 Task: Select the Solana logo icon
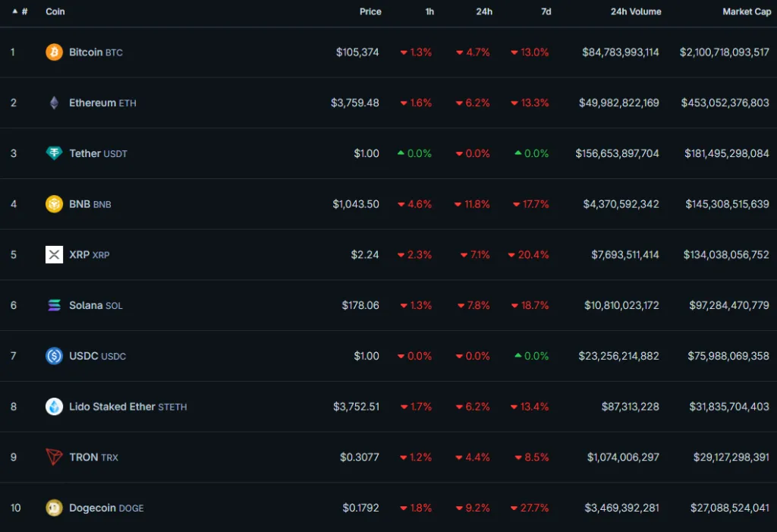click(x=53, y=305)
